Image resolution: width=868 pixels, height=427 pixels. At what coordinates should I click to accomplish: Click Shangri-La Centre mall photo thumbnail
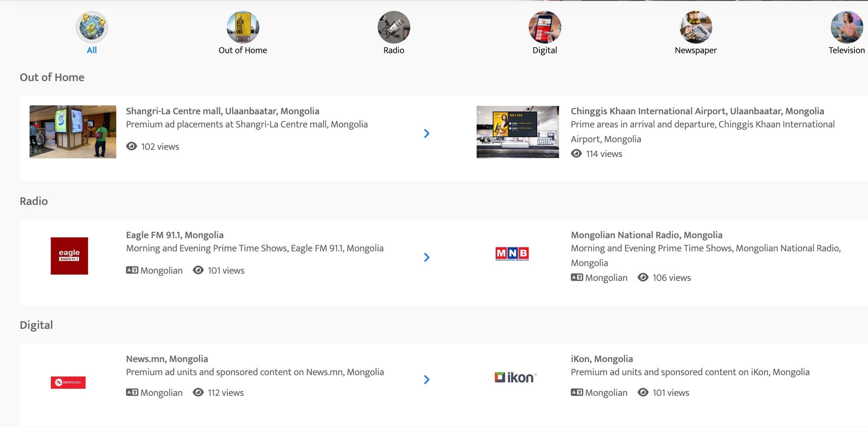pos(73,132)
